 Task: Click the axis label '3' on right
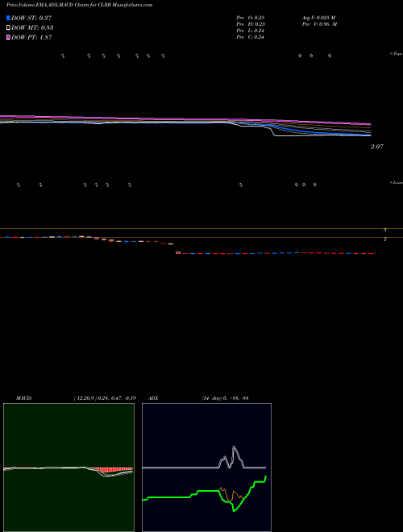385,230
